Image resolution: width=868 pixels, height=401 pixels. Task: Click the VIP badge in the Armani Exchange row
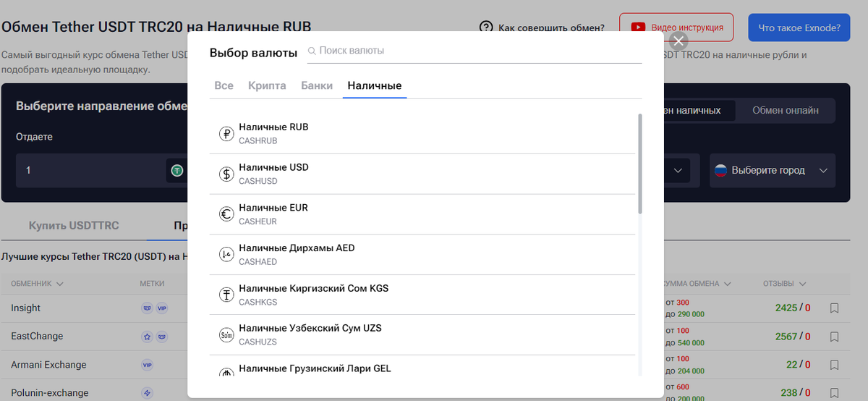[x=147, y=365]
